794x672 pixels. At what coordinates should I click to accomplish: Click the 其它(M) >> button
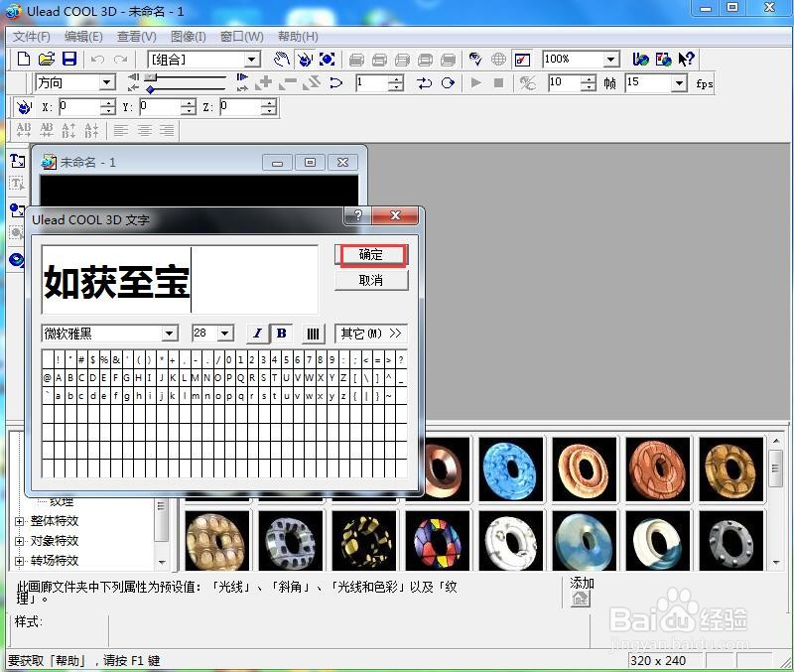click(371, 334)
